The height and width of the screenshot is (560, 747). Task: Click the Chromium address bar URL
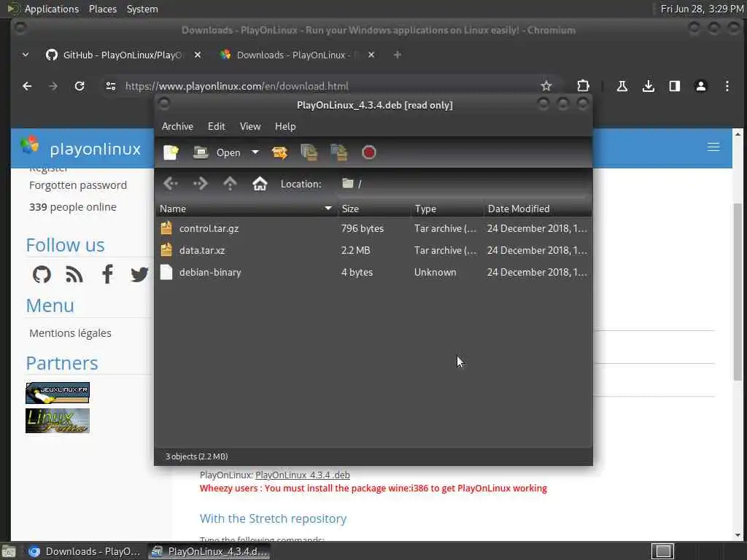[237, 86]
